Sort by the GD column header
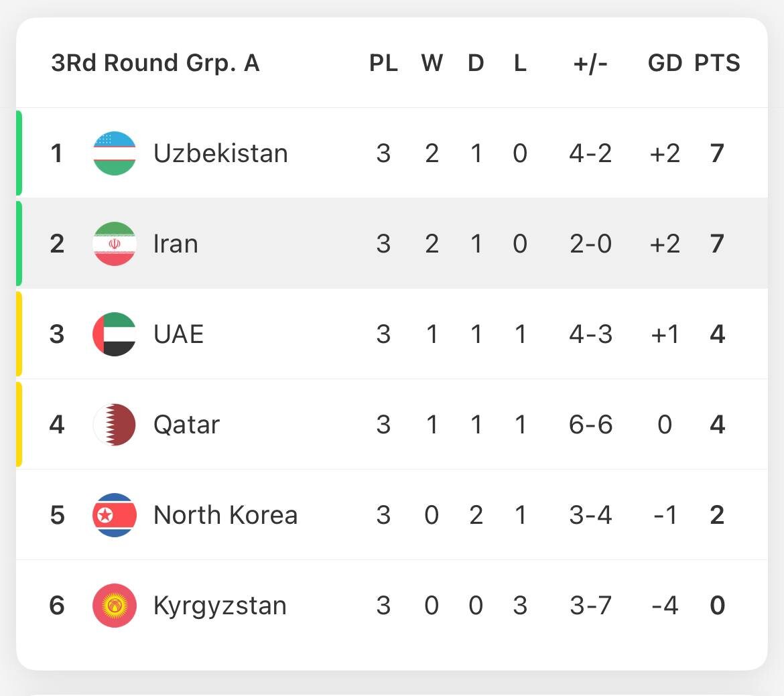The width and height of the screenshot is (784, 696). tap(665, 63)
